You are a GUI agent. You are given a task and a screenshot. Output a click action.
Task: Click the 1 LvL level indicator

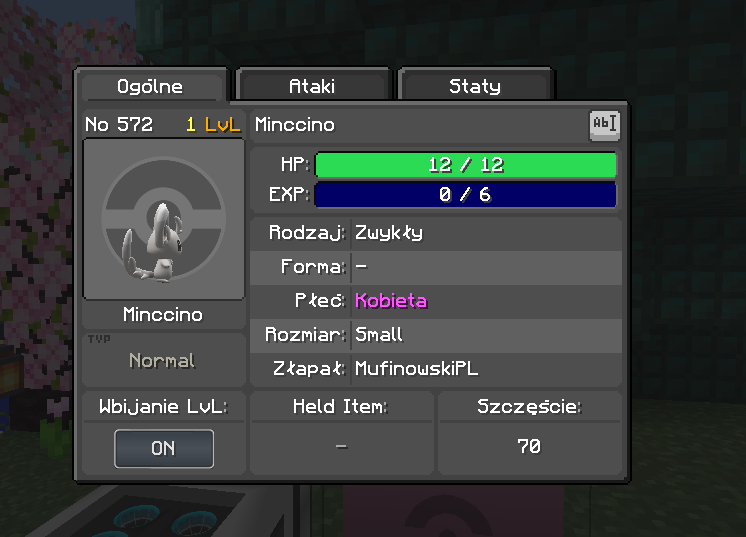coord(213,125)
